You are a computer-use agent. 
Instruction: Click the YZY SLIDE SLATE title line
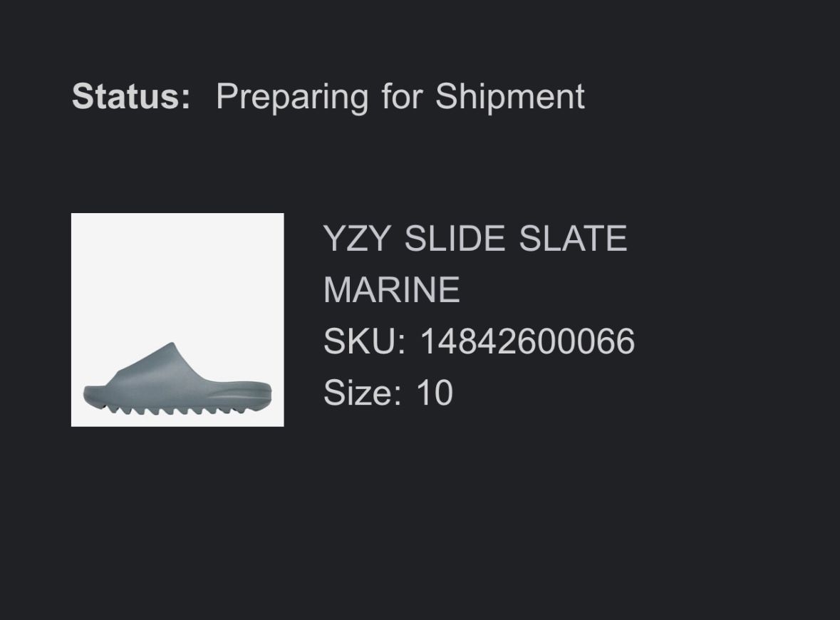point(475,238)
